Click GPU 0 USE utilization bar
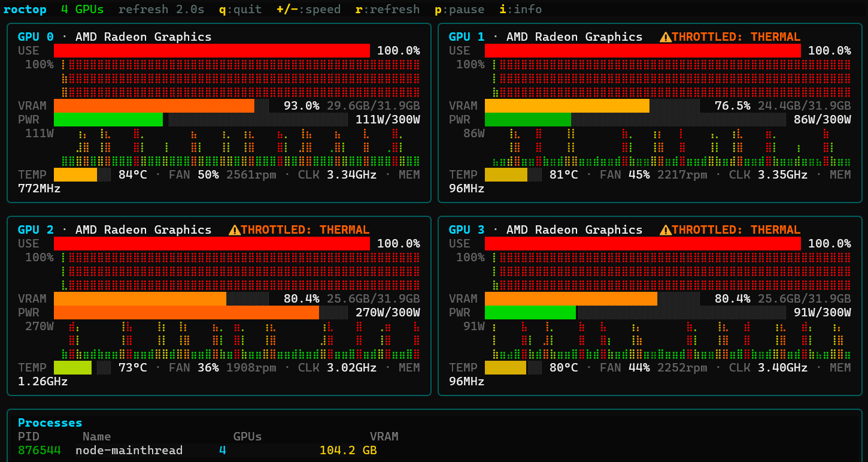 point(212,50)
